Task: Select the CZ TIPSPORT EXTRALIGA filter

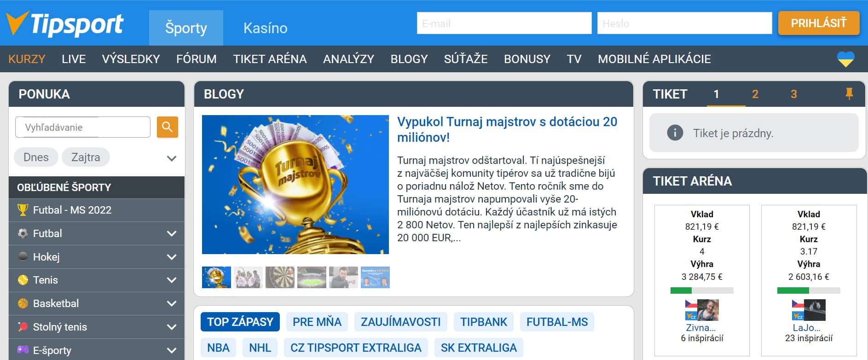Action: [x=356, y=348]
